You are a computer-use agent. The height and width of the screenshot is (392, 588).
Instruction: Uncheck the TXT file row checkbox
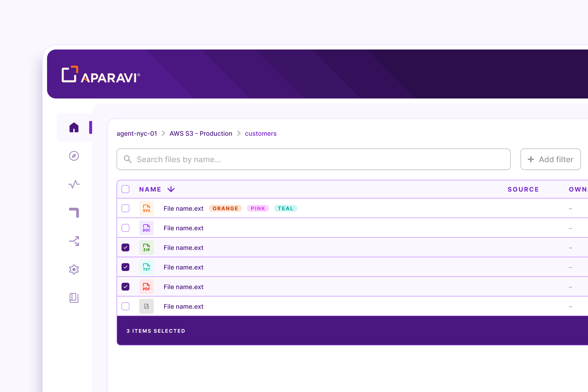click(125, 267)
